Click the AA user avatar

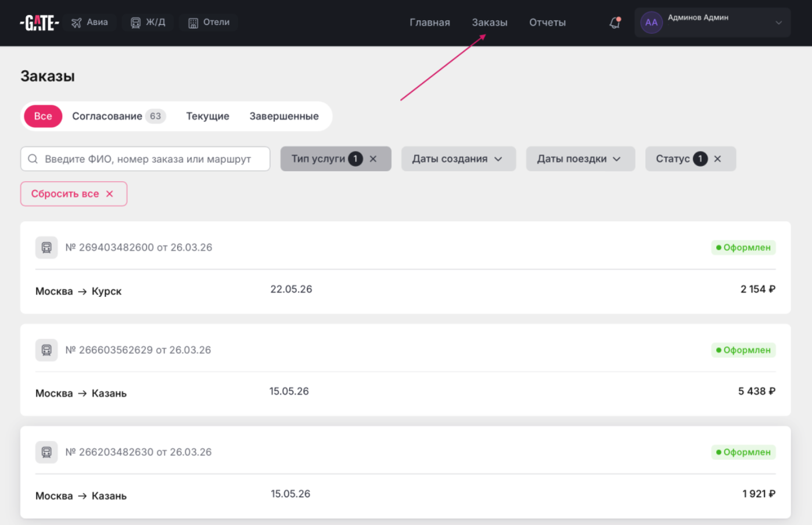pos(651,23)
